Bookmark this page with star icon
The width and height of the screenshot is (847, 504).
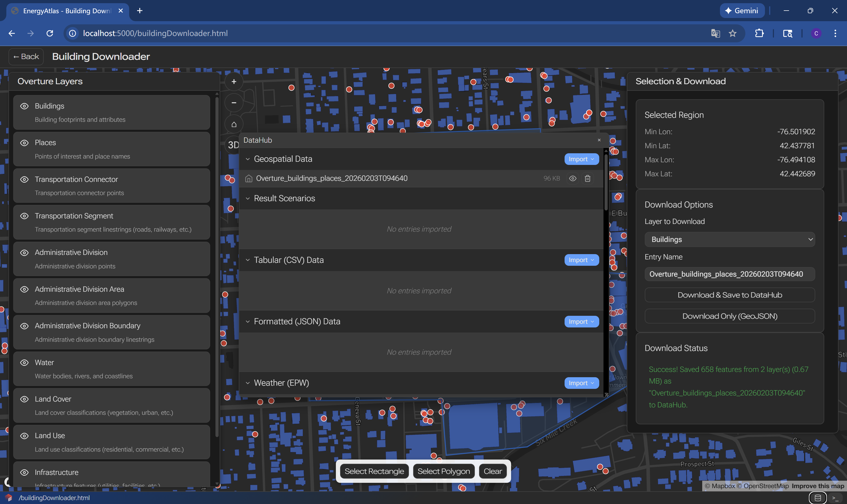(733, 33)
